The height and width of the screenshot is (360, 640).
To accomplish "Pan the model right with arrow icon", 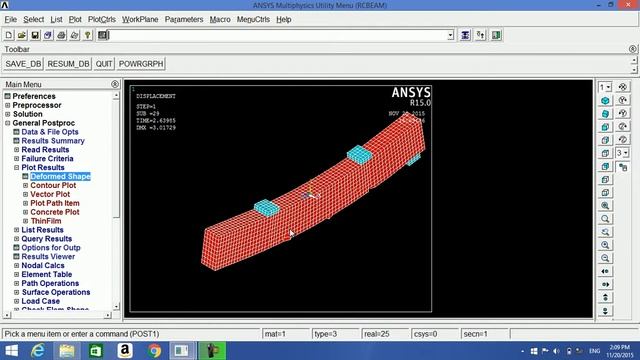I will tap(605, 284).
